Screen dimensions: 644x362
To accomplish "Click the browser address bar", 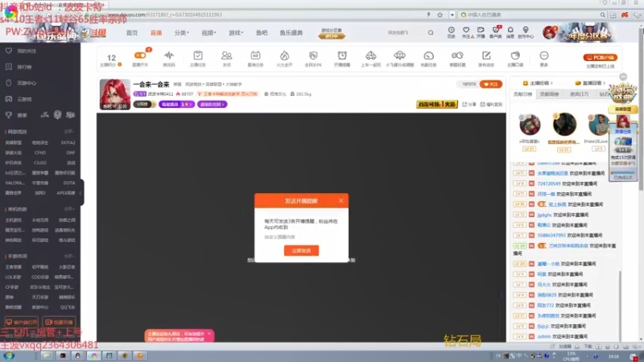I will 254,14.
